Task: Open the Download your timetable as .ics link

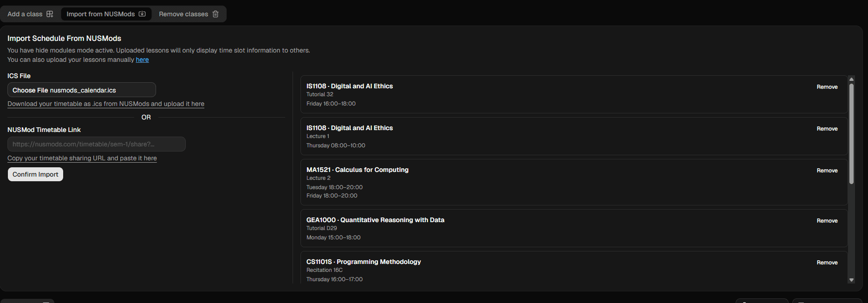Action: 106,104
